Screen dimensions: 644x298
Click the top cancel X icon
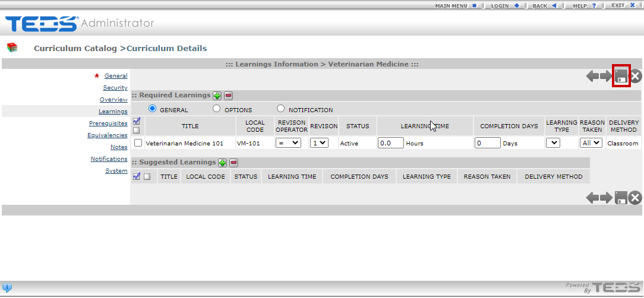636,76
